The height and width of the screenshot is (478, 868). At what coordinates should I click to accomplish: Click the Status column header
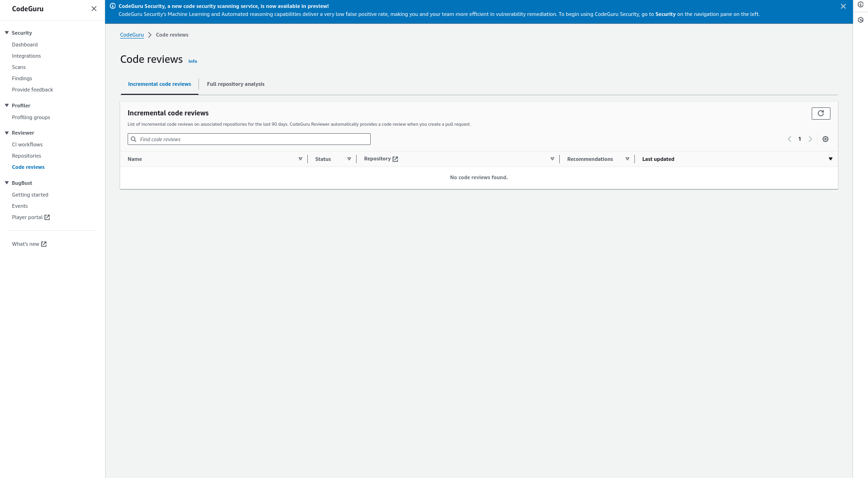323,159
